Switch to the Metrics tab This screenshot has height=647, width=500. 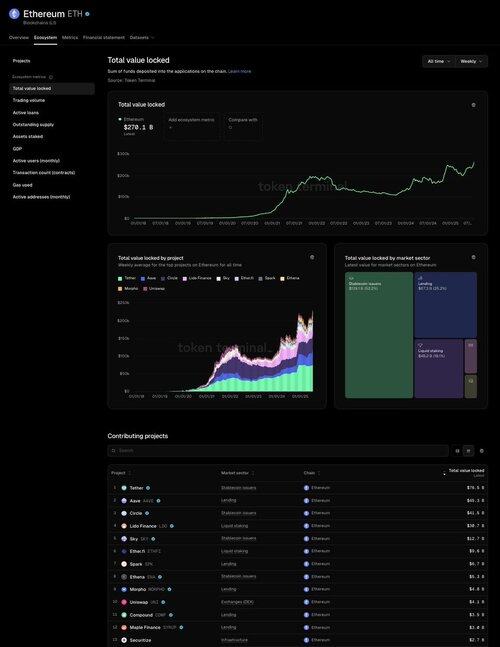tap(70, 38)
